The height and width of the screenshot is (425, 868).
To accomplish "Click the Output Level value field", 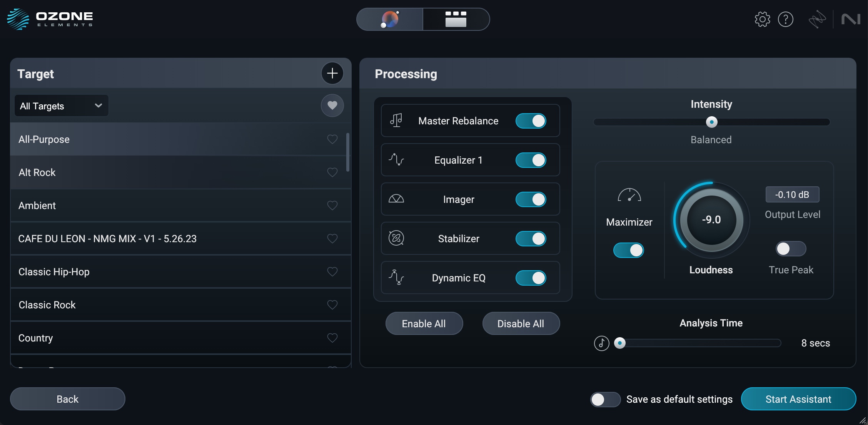I will pyautogui.click(x=793, y=194).
